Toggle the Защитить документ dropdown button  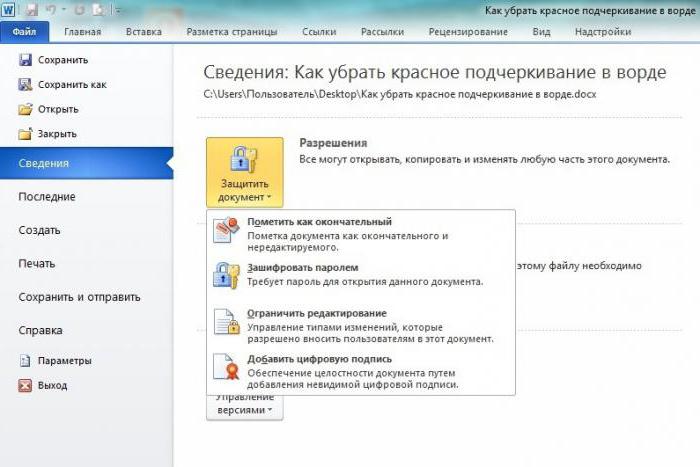245,172
